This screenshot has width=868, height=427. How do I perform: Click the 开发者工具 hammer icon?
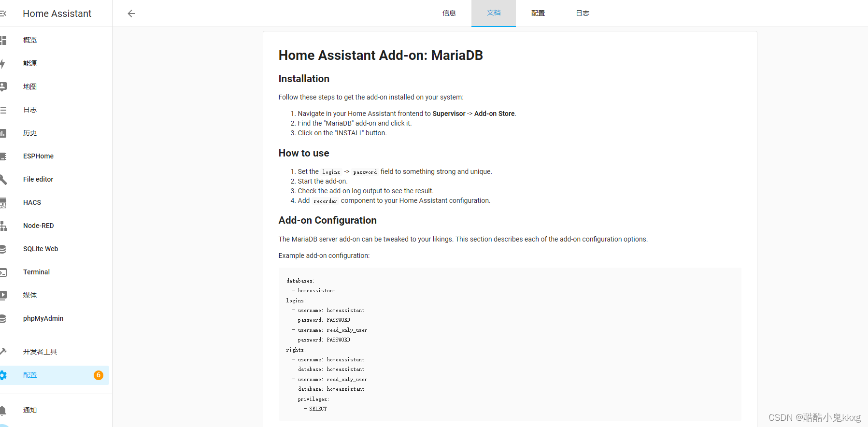pos(3,352)
